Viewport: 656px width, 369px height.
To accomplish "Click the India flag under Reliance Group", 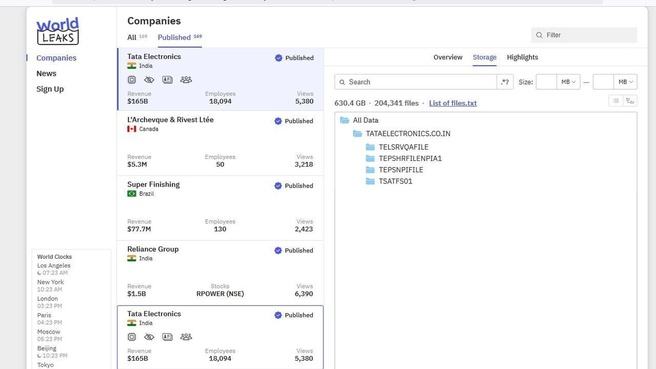I will [x=132, y=258].
